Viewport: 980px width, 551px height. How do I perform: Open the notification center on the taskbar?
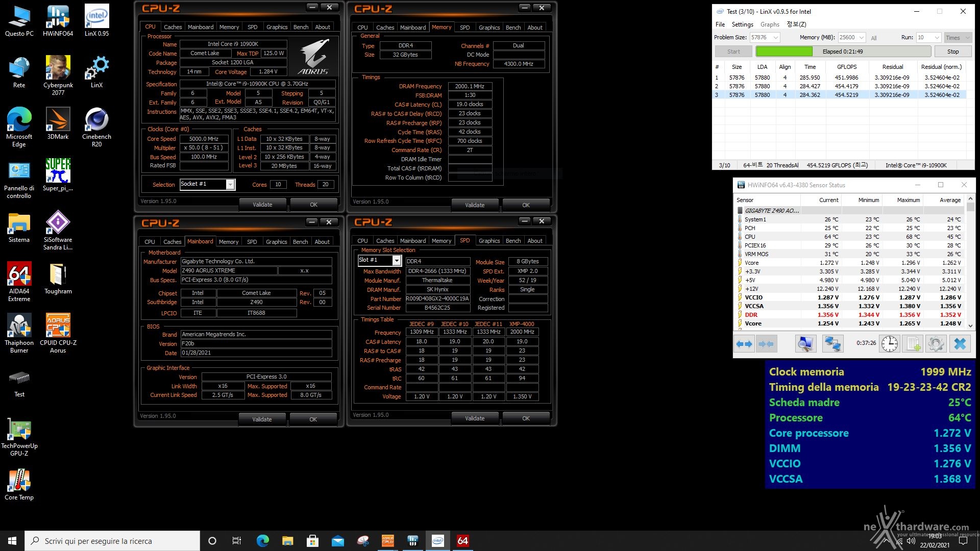(963, 541)
